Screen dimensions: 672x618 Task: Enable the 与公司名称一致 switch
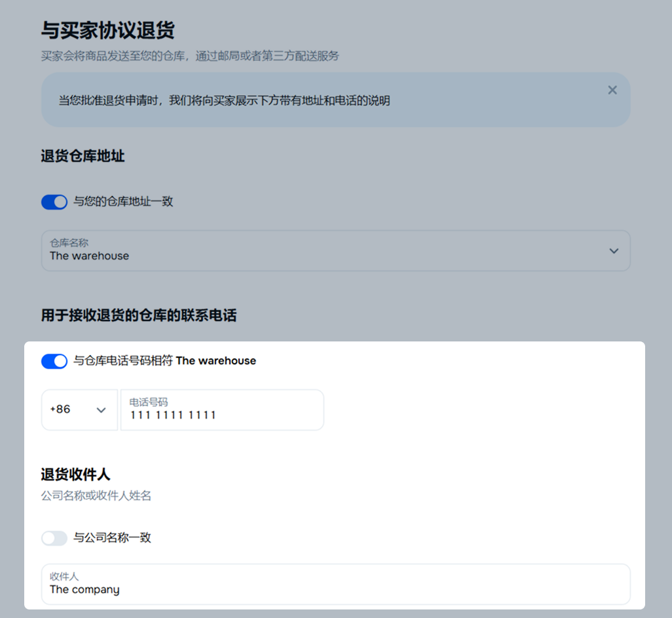54,538
